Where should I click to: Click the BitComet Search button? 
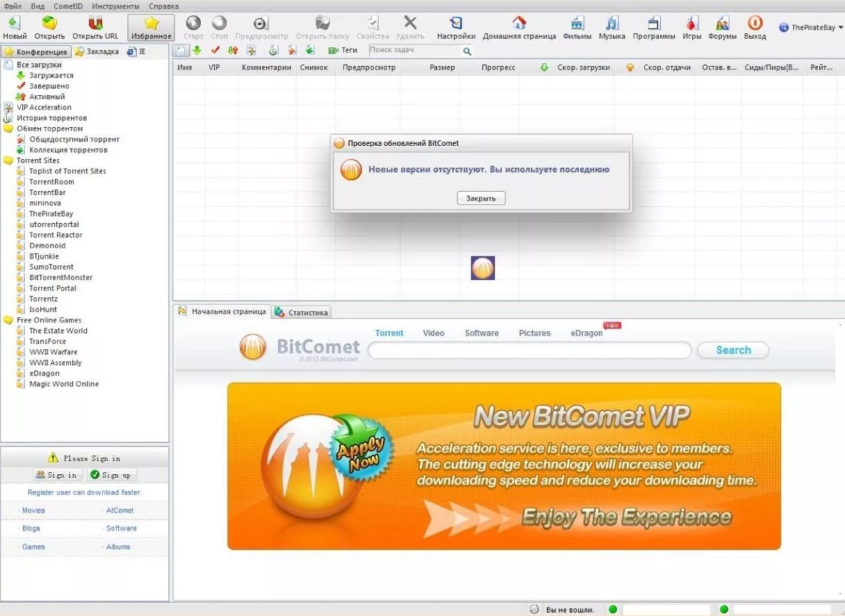(x=733, y=350)
